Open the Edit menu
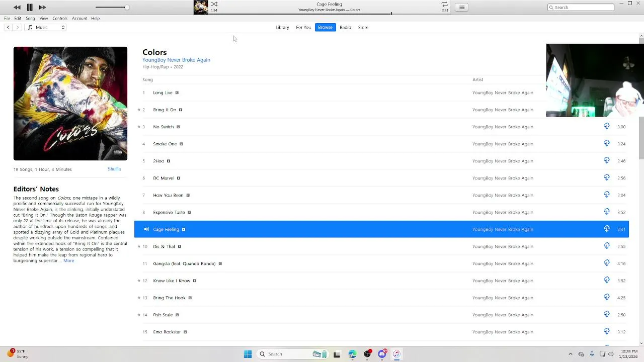The width and height of the screenshot is (644, 362). [x=18, y=18]
